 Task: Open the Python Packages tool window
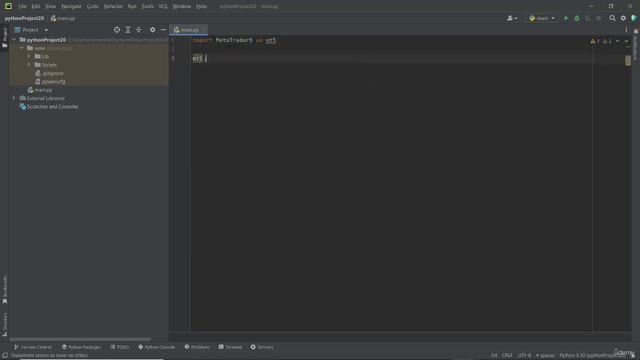coord(81,347)
